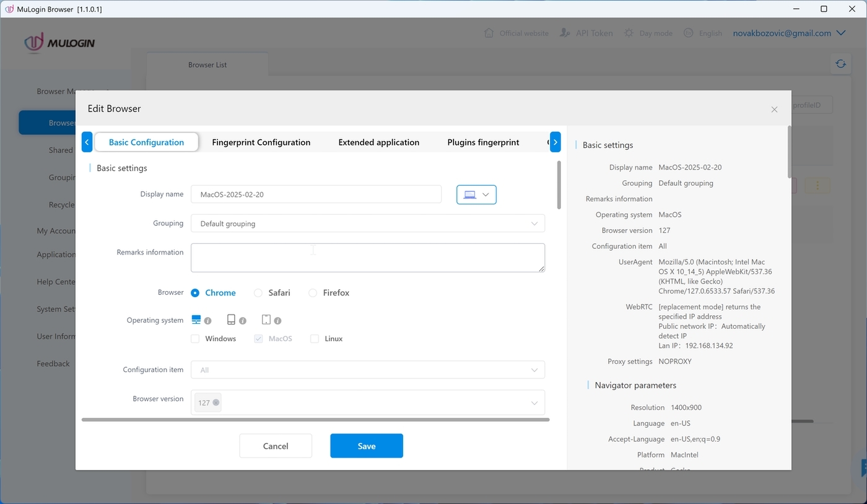867x504 pixels.
Task: Click the summary panel's vertical scrollbar
Action: (789, 152)
